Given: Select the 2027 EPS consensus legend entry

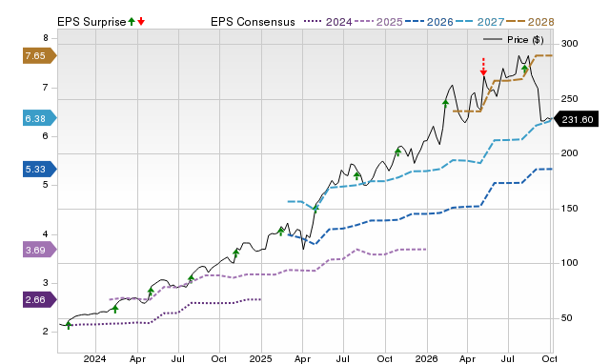Looking at the screenshot, I should pyautogui.click(x=480, y=22).
